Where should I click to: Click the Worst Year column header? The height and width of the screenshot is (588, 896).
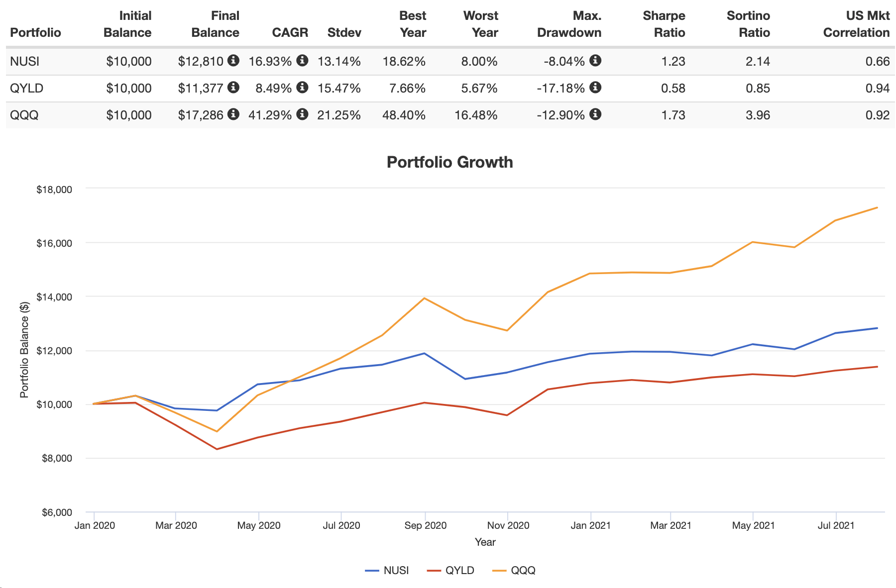[x=481, y=24]
